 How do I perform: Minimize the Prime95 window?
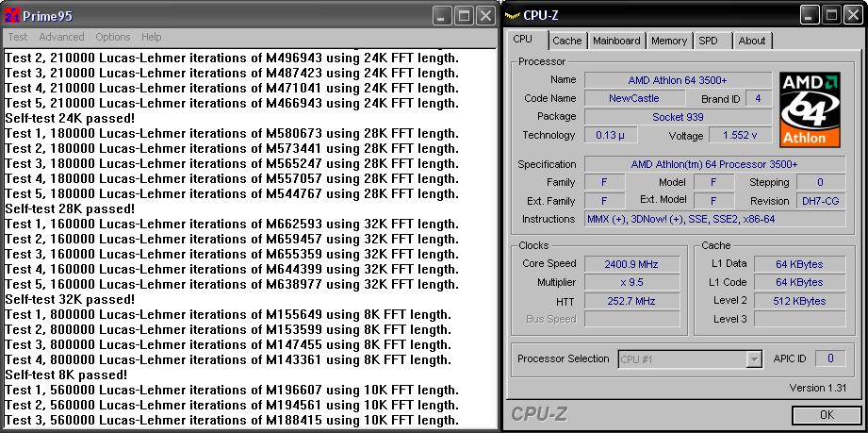442,16
